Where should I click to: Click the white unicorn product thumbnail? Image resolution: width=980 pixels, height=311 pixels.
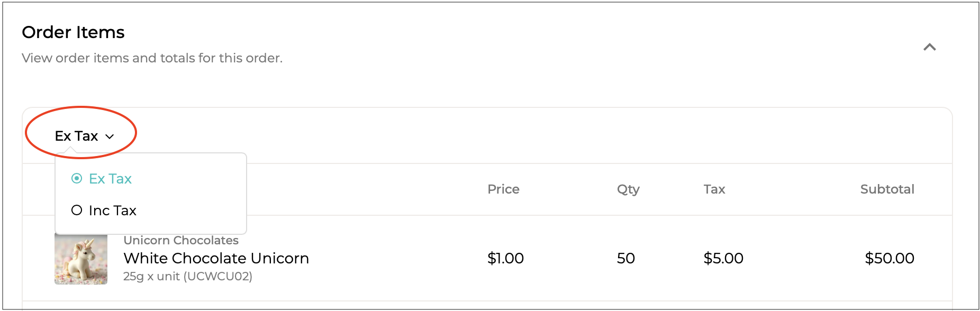81,259
